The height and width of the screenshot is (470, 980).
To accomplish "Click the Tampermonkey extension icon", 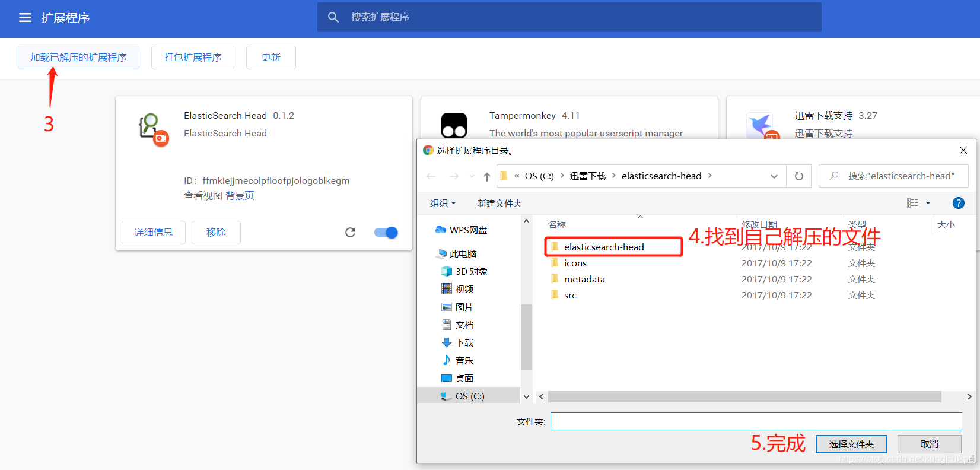I will click(454, 126).
